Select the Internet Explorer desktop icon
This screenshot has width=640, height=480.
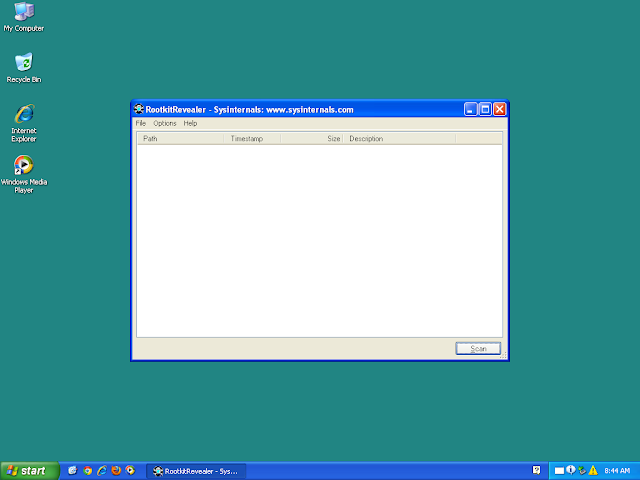coord(24,123)
